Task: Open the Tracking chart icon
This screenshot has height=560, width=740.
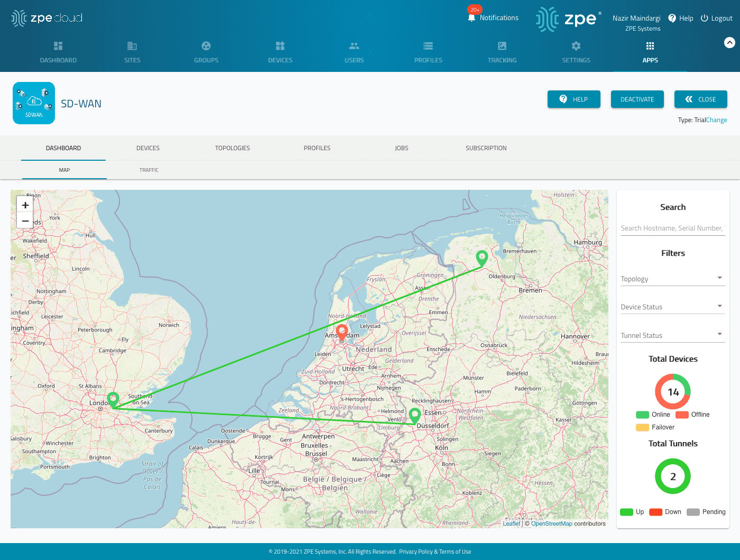Action: click(502, 46)
